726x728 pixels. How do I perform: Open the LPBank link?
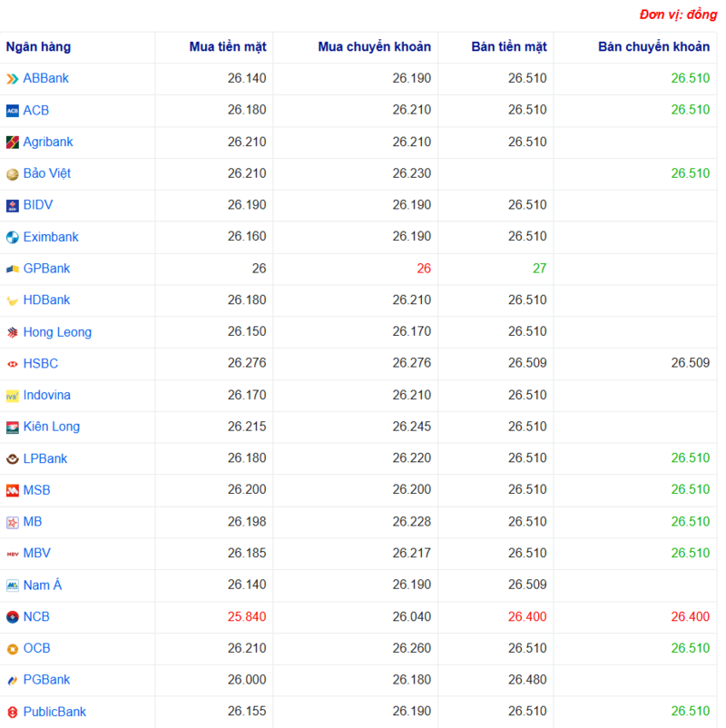(x=45, y=458)
